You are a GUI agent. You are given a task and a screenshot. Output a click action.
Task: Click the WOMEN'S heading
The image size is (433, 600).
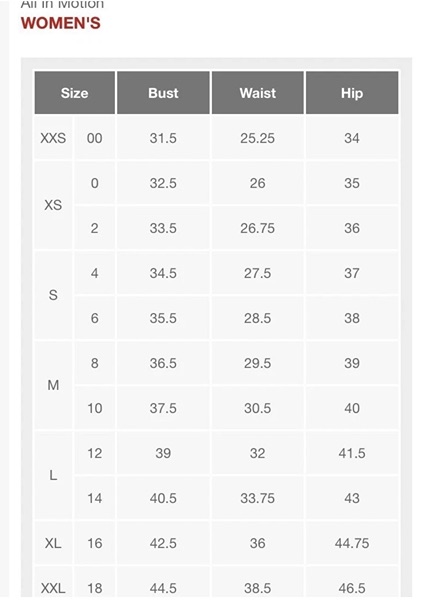pos(61,23)
